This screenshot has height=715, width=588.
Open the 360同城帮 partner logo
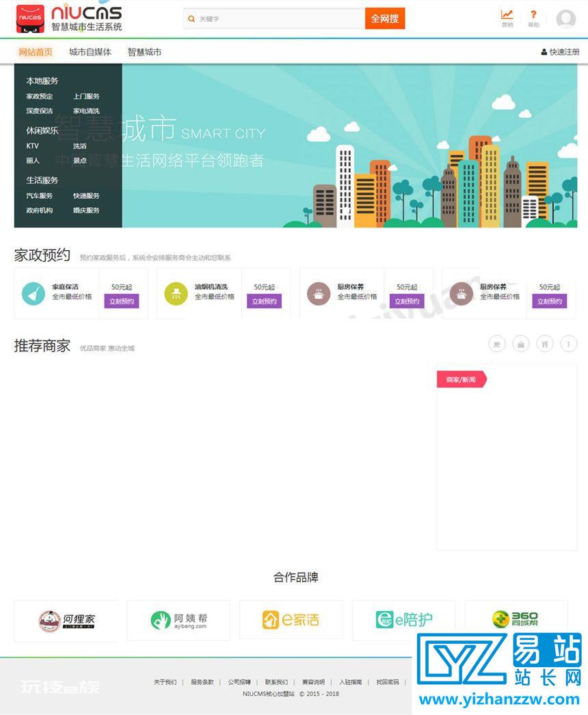(516, 619)
